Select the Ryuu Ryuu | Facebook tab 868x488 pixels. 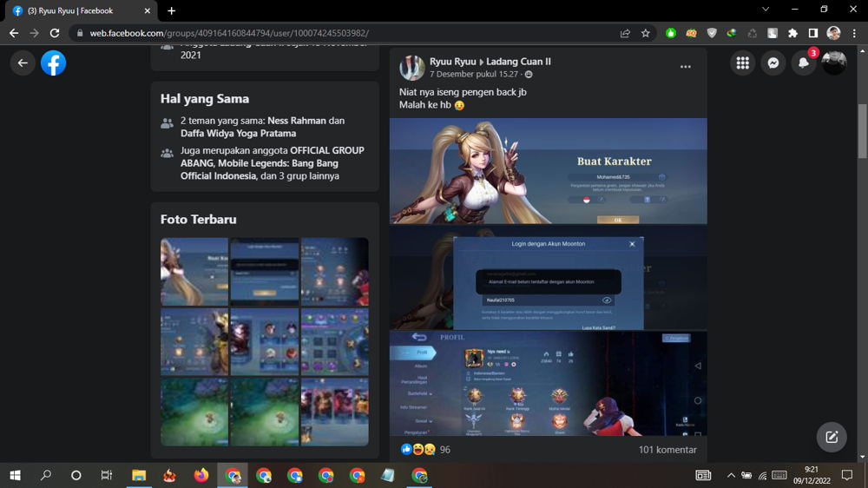(x=82, y=10)
